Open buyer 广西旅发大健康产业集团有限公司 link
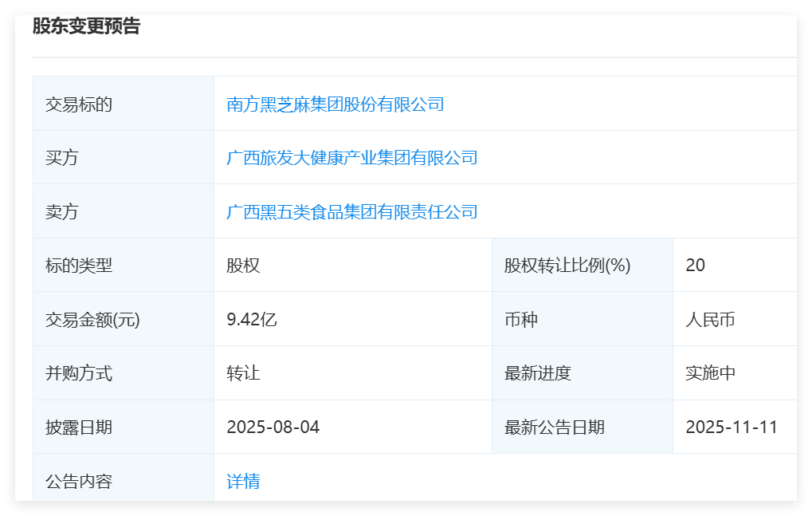This screenshot has height=516, width=812. 351,157
